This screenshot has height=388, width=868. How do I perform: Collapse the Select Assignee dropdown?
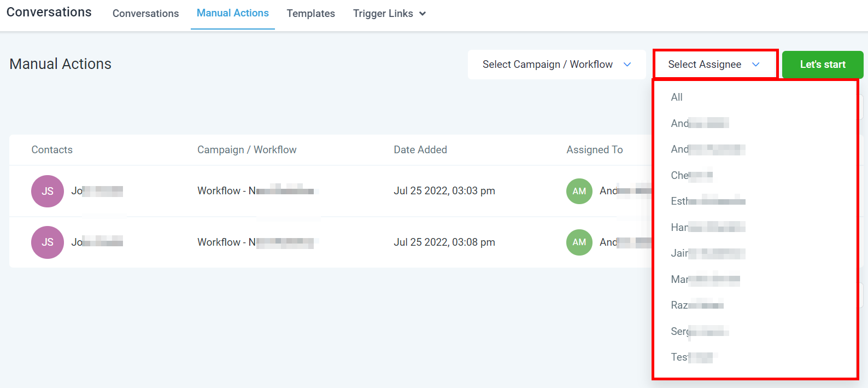714,65
